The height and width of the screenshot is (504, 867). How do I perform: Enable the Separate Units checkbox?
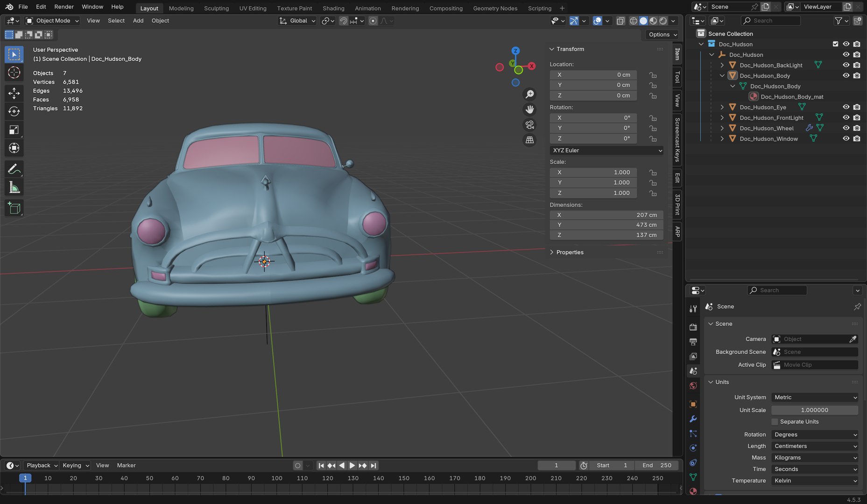(x=775, y=422)
